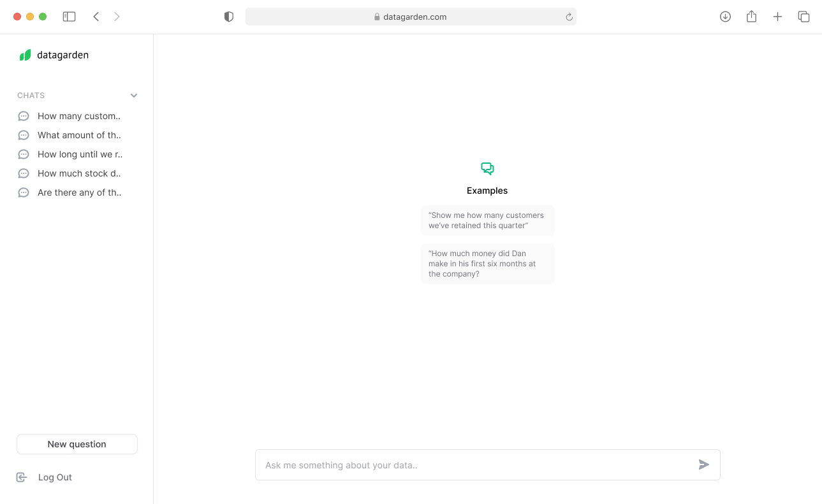Select the Dan's earnings example prompt
Viewport: 822px width, 504px height.
click(x=488, y=264)
